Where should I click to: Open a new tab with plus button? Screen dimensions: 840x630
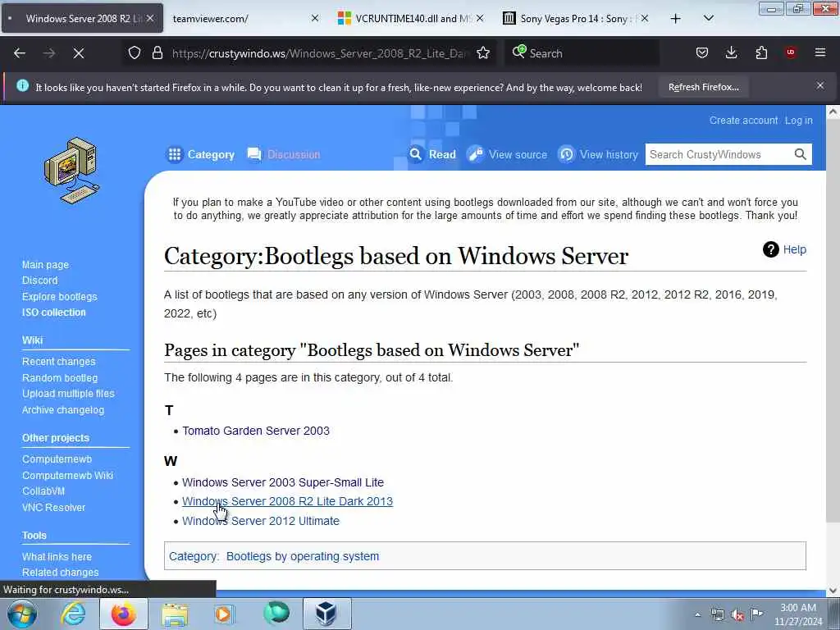[676, 19]
